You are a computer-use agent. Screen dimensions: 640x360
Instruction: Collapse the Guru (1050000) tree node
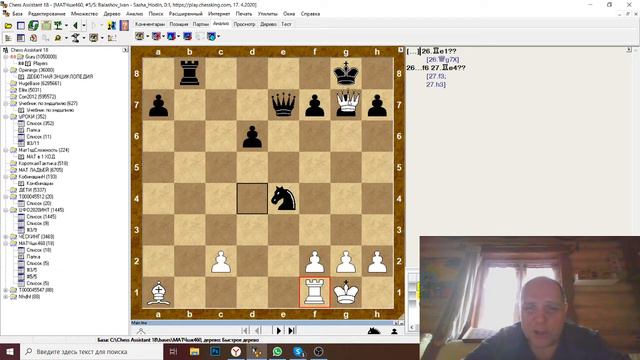6,57
